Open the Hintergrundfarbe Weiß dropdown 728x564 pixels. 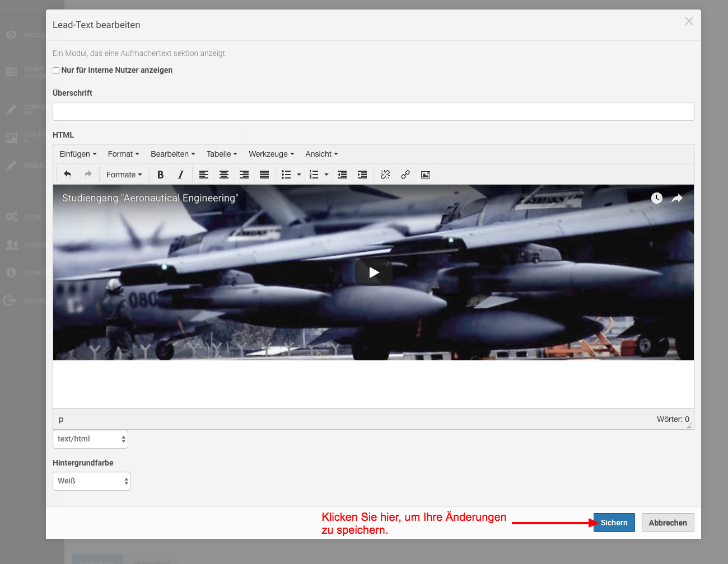click(92, 481)
